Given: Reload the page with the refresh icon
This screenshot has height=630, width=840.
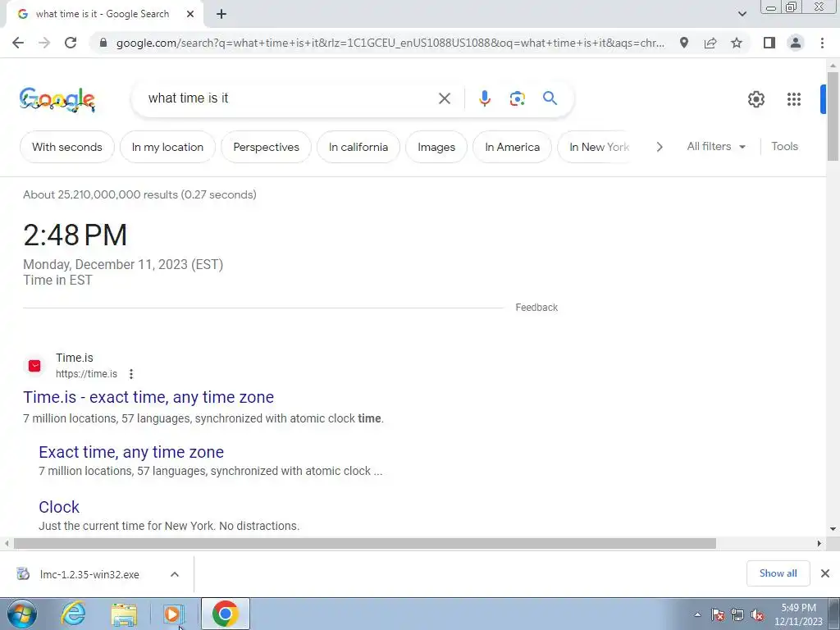Looking at the screenshot, I should [x=71, y=43].
